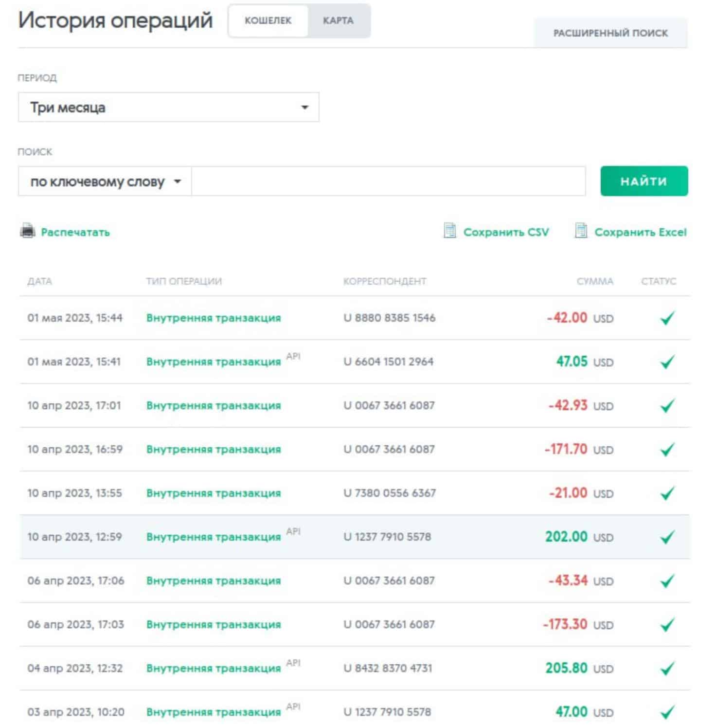Image resolution: width=715 pixels, height=728 pixels.
Task: Click the Сохранить CSV link
Action: (506, 232)
